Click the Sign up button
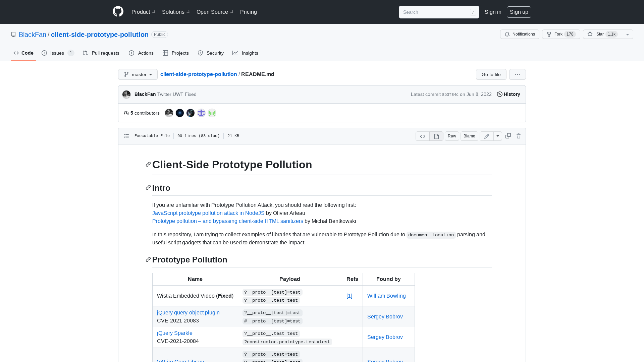 [x=519, y=12]
